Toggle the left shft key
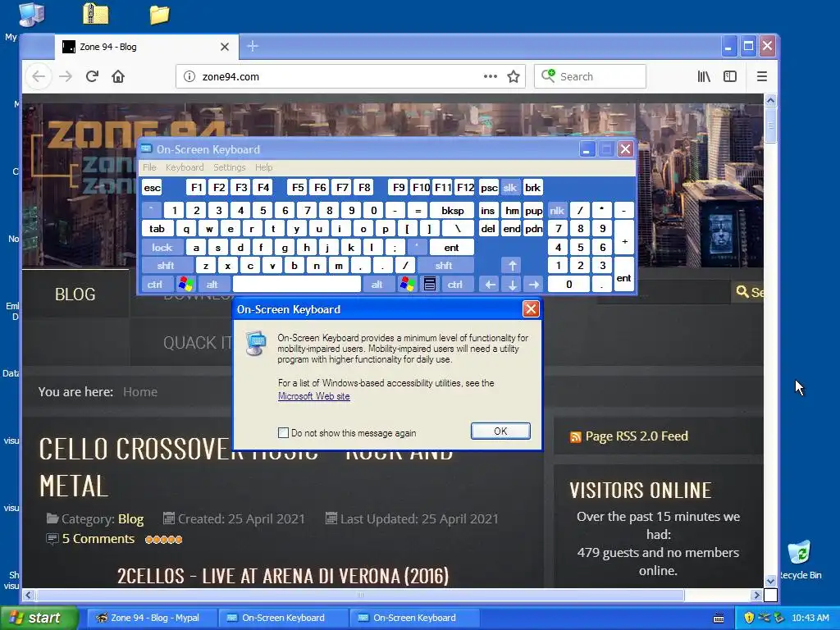Screen dimensions: 840x630 pos(166,266)
